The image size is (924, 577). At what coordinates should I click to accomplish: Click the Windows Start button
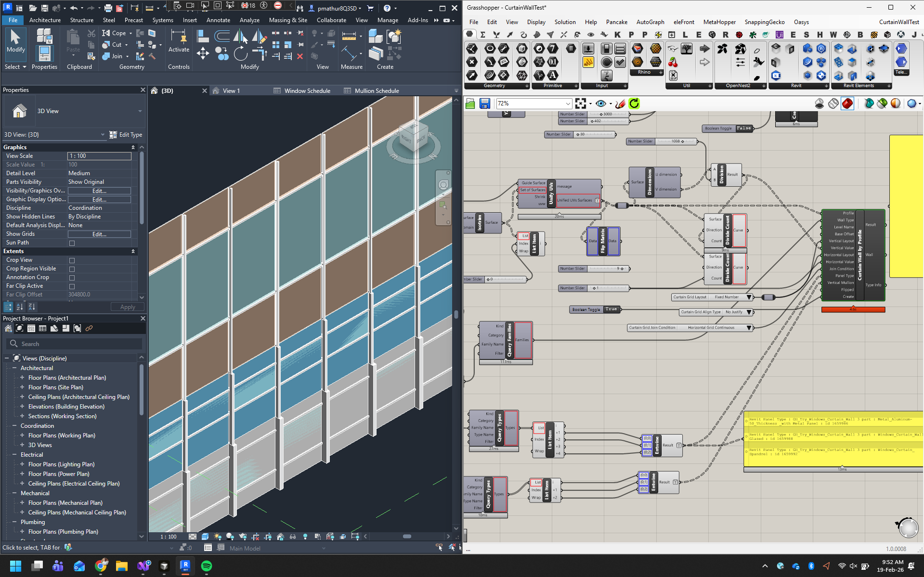(16, 566)
